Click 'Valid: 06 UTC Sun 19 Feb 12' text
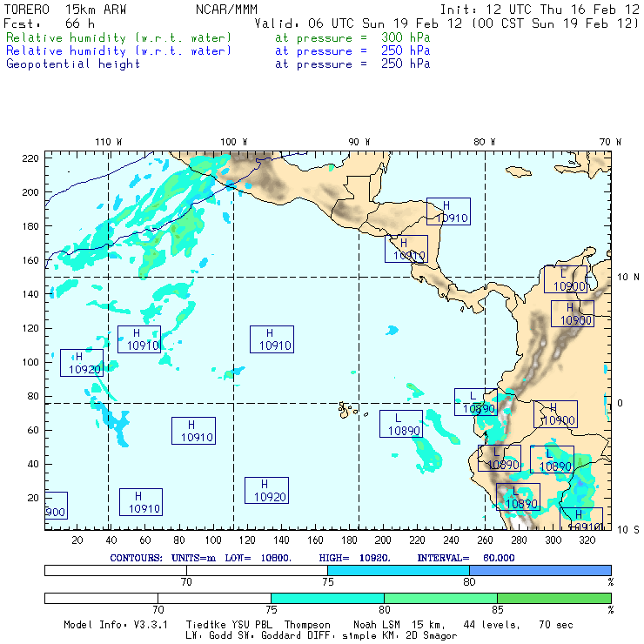644x644 pixels. click(359, 23)
